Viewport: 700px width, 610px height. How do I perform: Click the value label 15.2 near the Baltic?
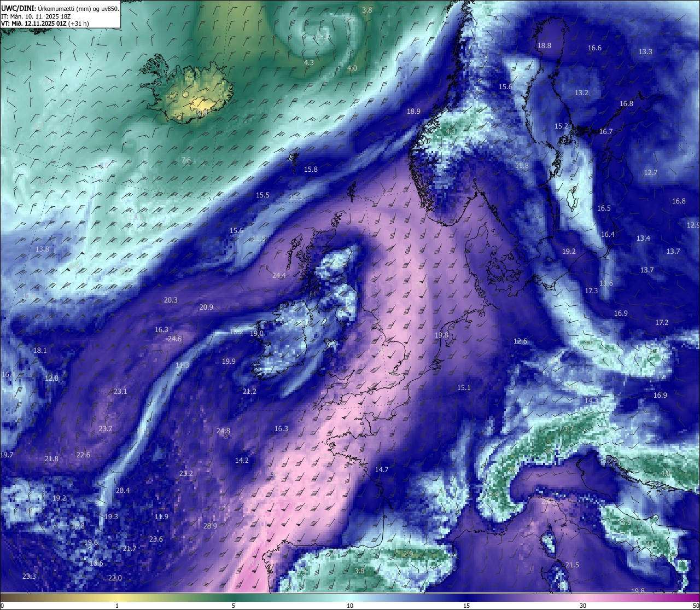coord(562,126)
